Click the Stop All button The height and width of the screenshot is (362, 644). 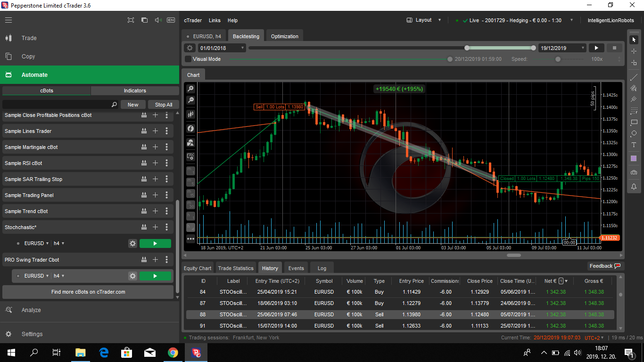click(x=163, y=104)
